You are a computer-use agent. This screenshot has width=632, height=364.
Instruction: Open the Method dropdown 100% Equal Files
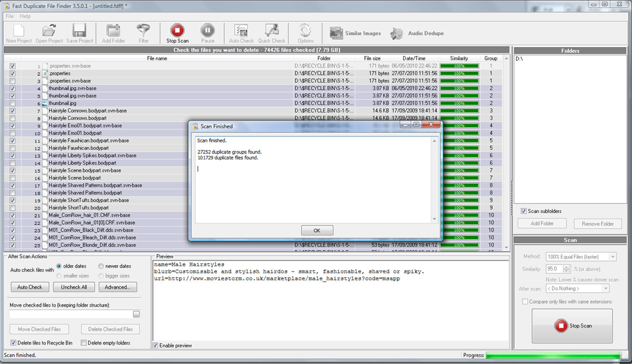[581, 257]
